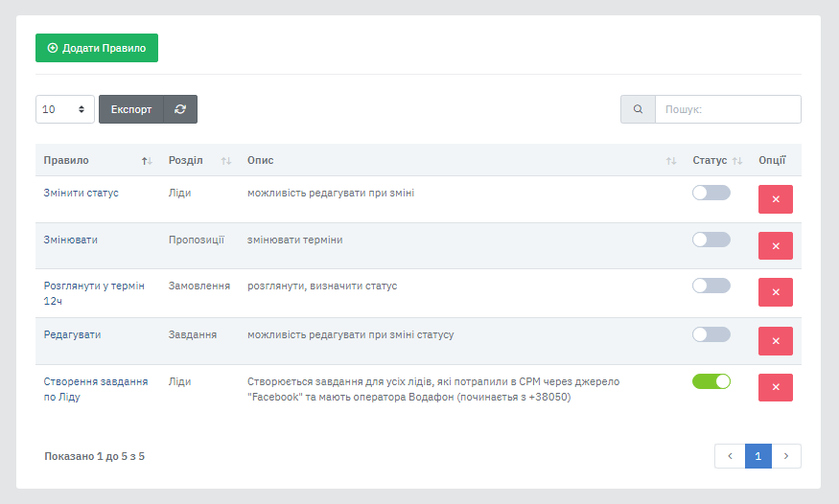Sort table by Опис column arrows
Viewport: 839px width, 504px height.
(671, 161)
